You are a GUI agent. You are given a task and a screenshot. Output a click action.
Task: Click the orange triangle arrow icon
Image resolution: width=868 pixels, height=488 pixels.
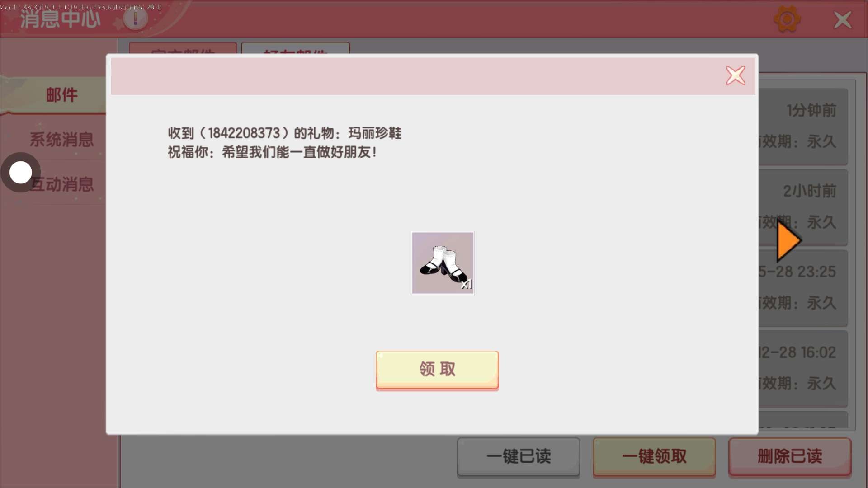pos(788,240)
